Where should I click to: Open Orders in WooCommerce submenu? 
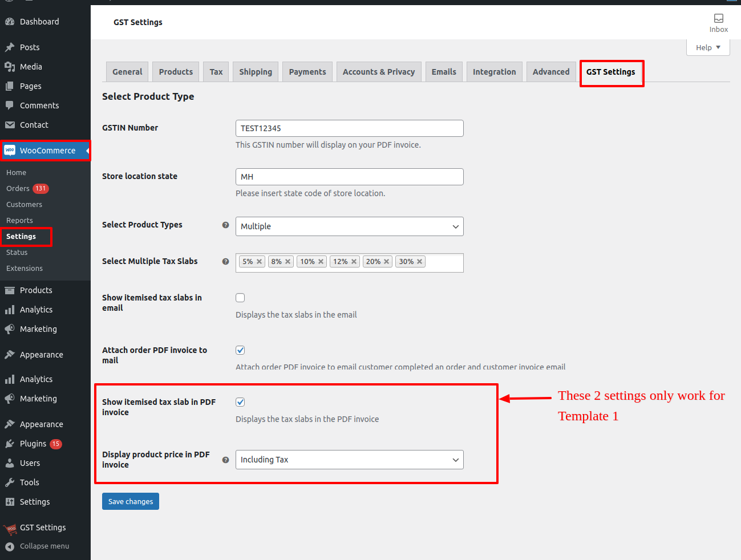18,189
